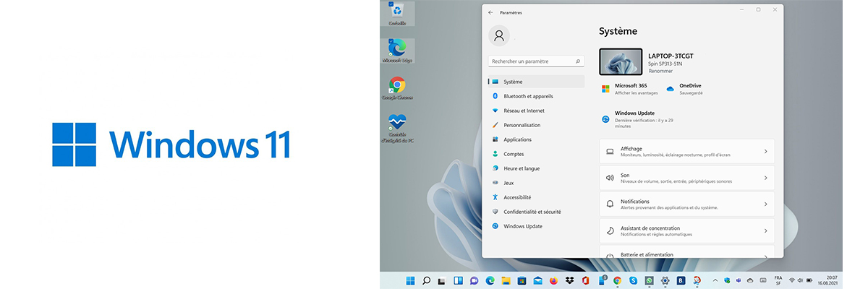
Task: Open the Windows Start menu in the taskbar
Action: (x=410, y=280)
